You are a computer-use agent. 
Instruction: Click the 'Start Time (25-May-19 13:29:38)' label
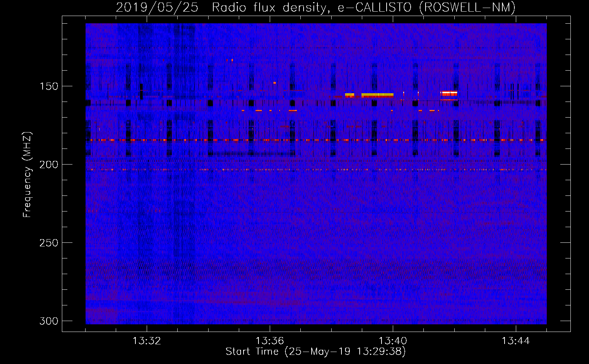(x=316, y=352)
